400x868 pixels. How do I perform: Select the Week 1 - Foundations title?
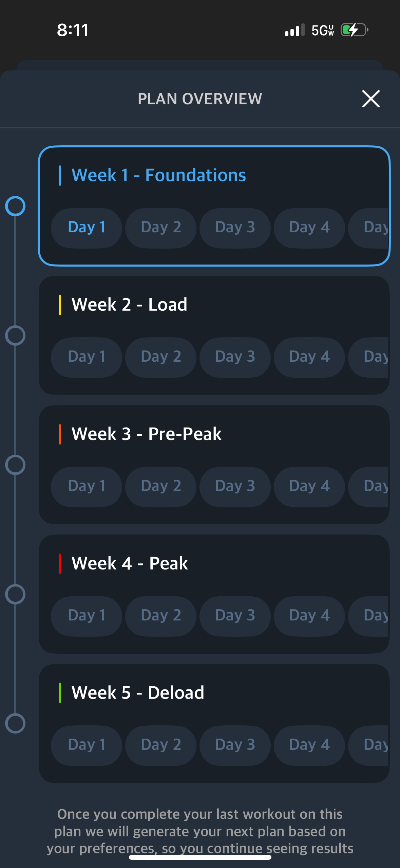click(x=158, y=175)
